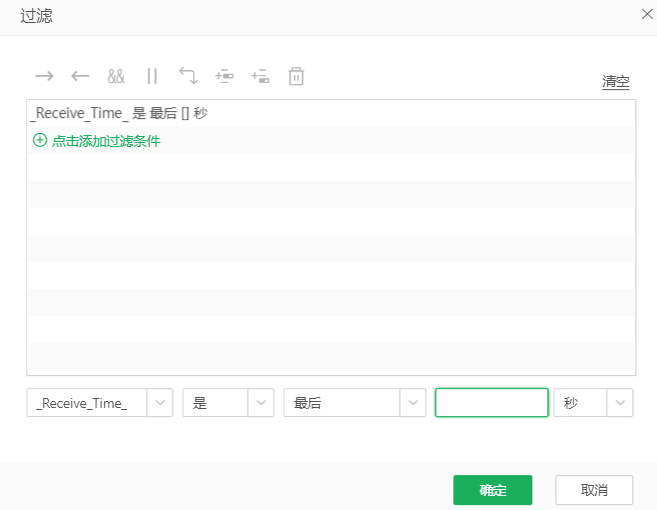Click the right arrow indent icon
Screen dimensions: 657x510
coord(44,76)
